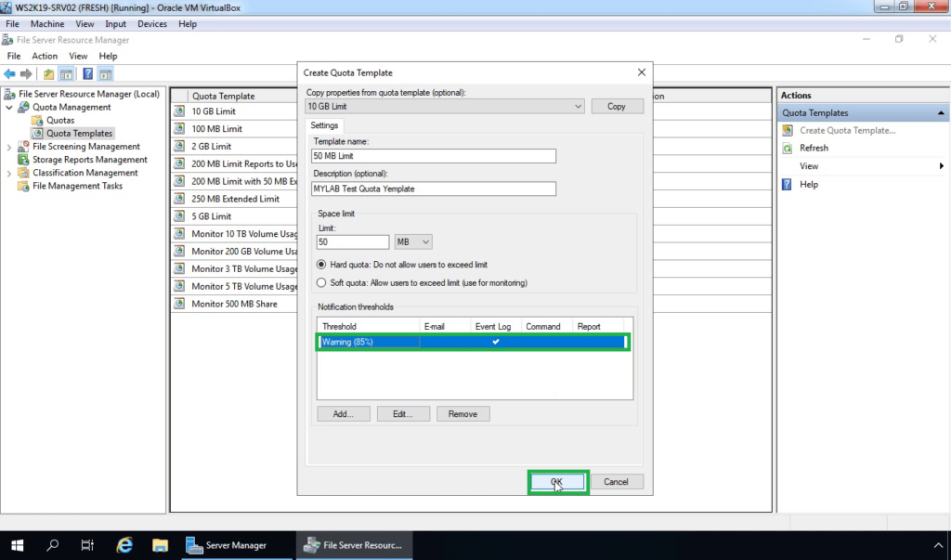Viewport: 951px width, 560px height.
Task: Click the Quotas tree node icon
Action: pos(37,120)
